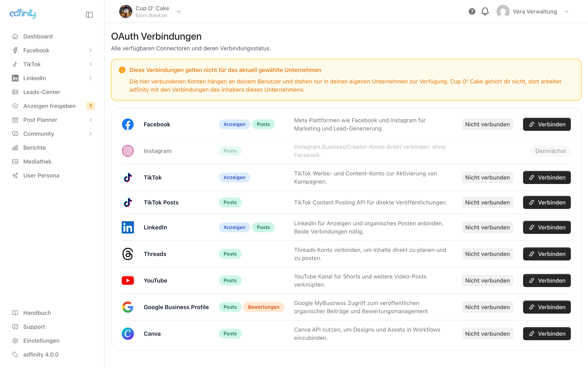Click the adfinity 4.0.0 tag icon
The image size is (588, 368).
click(x=15, y=354)
